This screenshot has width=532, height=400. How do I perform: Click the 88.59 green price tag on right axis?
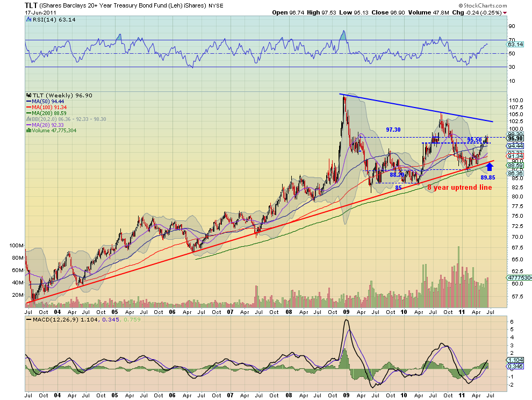(515, 166)
